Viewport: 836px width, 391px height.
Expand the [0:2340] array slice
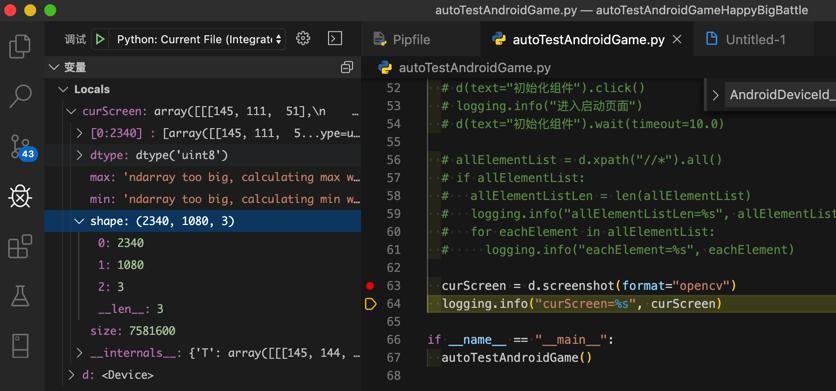pos(79,133)
